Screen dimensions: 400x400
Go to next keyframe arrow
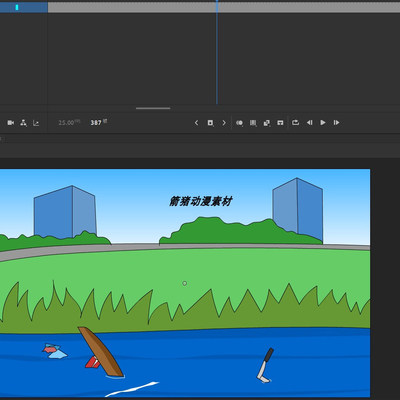[x=224, y=123]
